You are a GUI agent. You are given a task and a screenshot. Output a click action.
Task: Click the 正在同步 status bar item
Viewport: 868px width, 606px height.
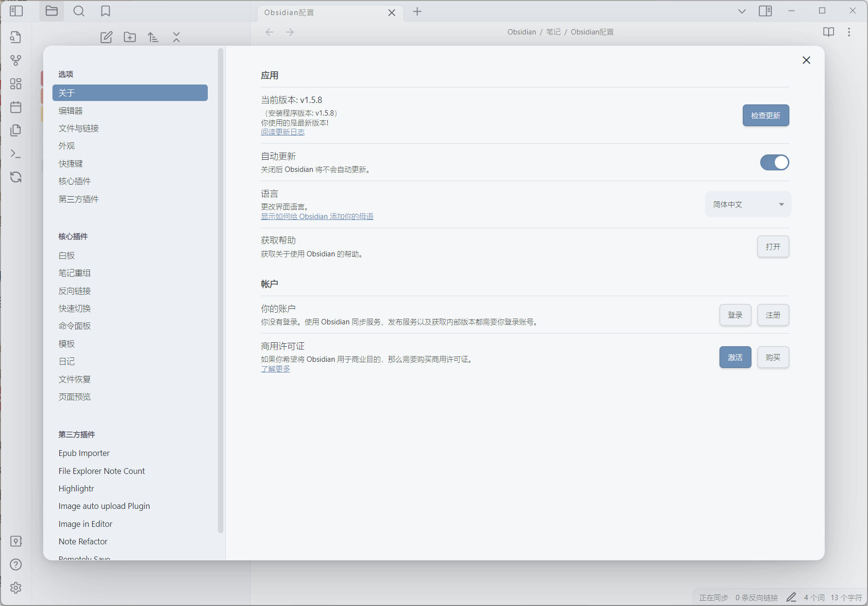coord(713,598)
